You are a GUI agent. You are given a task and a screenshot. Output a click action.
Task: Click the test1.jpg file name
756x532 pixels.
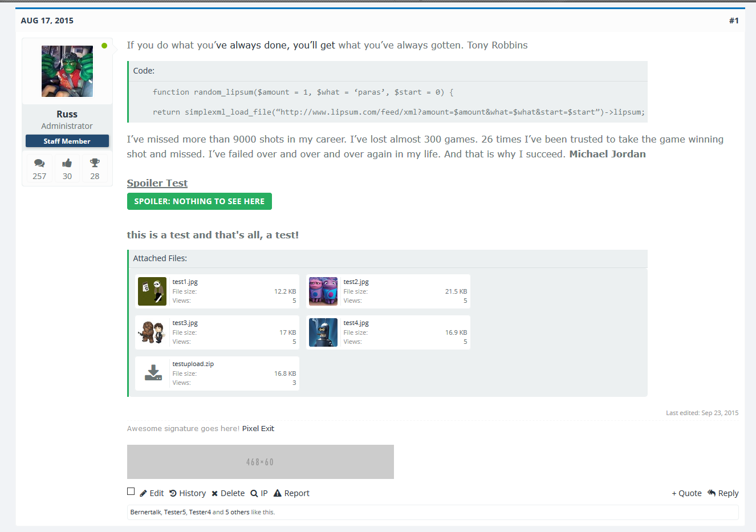coord(185,282)
